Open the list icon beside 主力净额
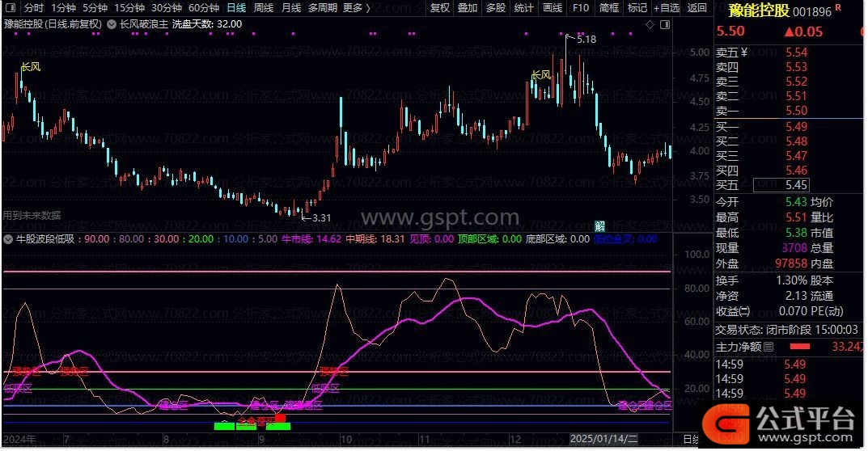This screenshot has width=868, height=451. [768, 346]
